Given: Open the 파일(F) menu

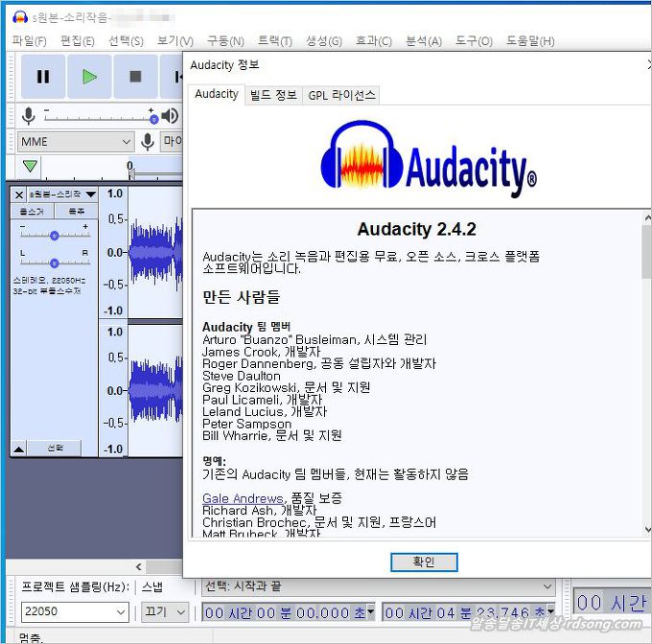Looking at the screenshot, I should [29, 40].
